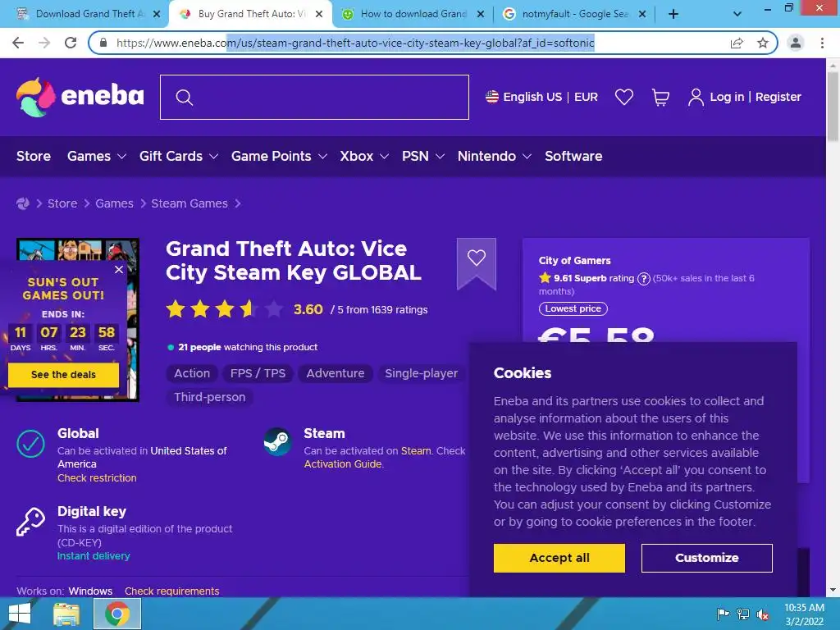The height and width of the screenshot is (630, 840).
Task: Close the Buy Grand Theft Auto tab
Action: (319, 15)
